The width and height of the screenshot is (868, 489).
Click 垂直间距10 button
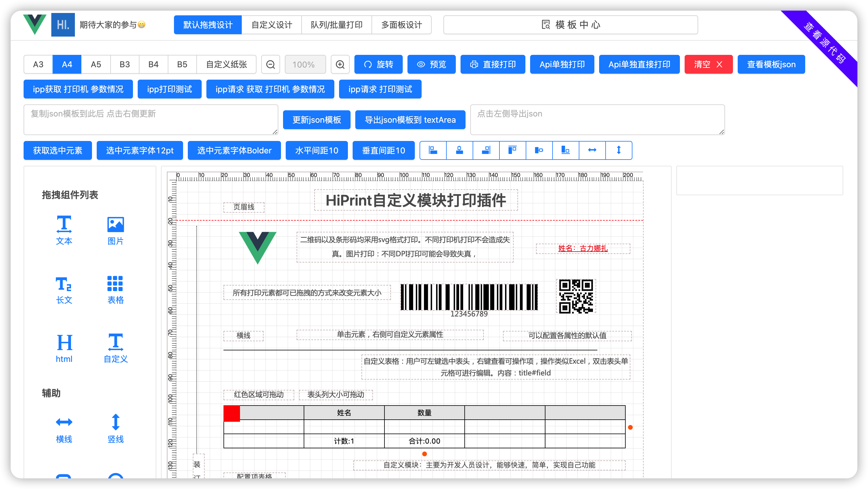coord(384,150)
